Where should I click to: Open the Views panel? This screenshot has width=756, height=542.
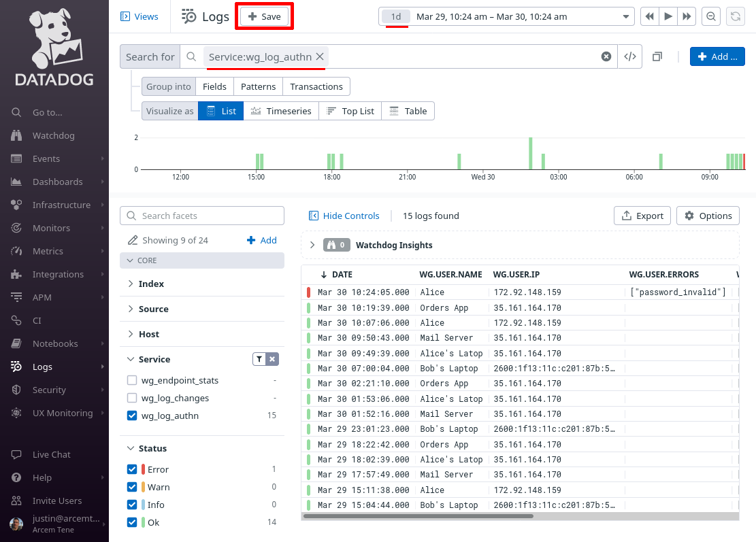139,16
